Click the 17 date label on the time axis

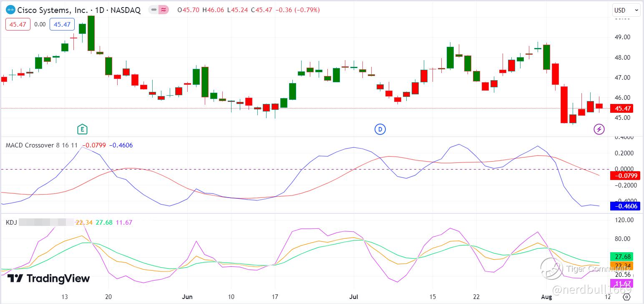pos(275,297)
